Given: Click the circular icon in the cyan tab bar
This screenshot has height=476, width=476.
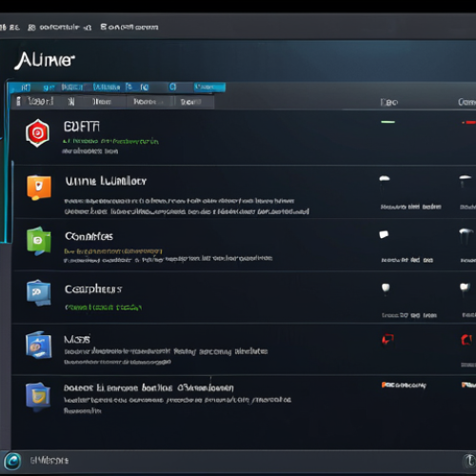Looking at the screenshot, I should pyautogui.click(x=172, y=87).
